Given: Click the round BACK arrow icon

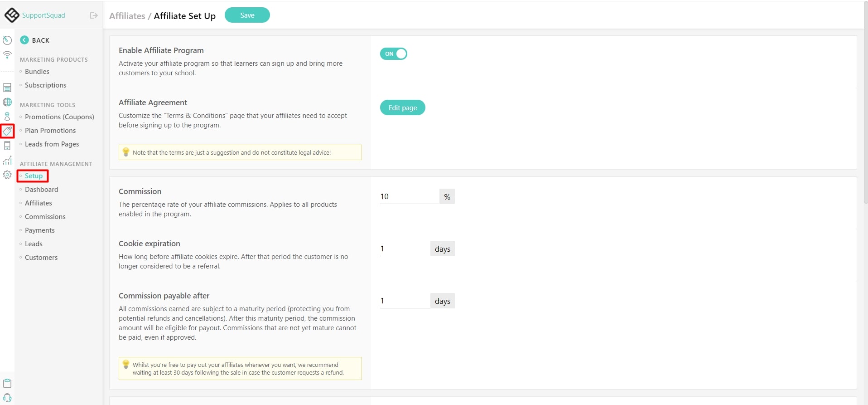Looking at the screenshot, I should (x=24, y=40).
